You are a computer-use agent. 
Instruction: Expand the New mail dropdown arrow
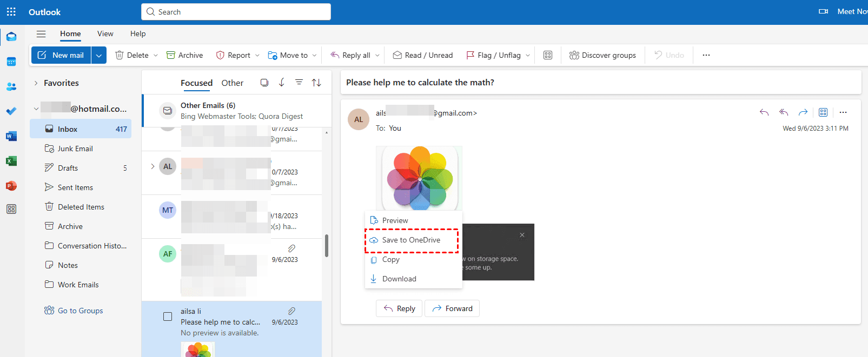click(98, 55)
